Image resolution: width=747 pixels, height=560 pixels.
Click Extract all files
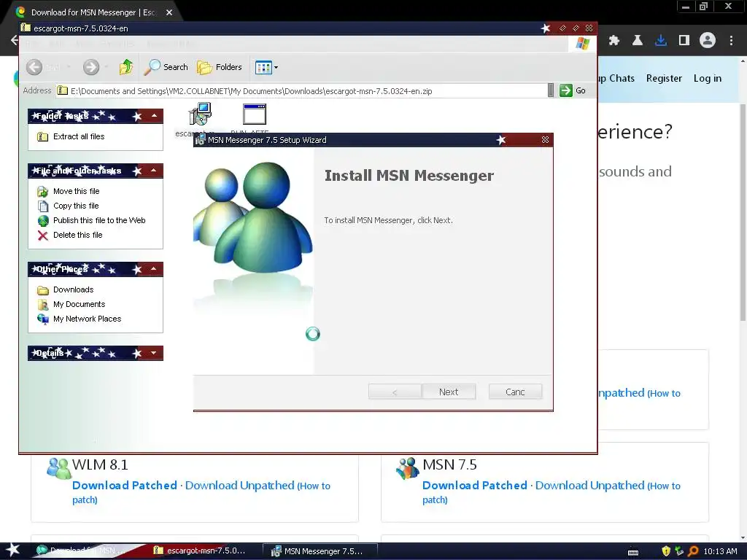tap(79, 136)
